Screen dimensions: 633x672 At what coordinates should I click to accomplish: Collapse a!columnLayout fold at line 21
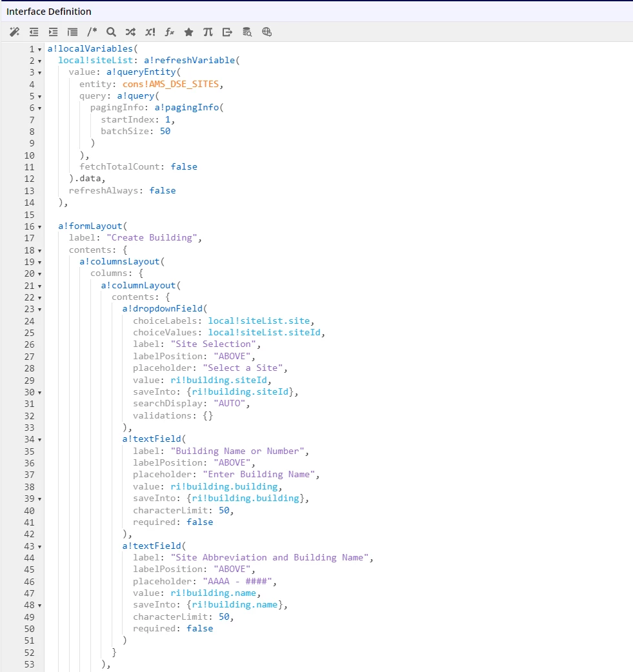pos(39,286)
